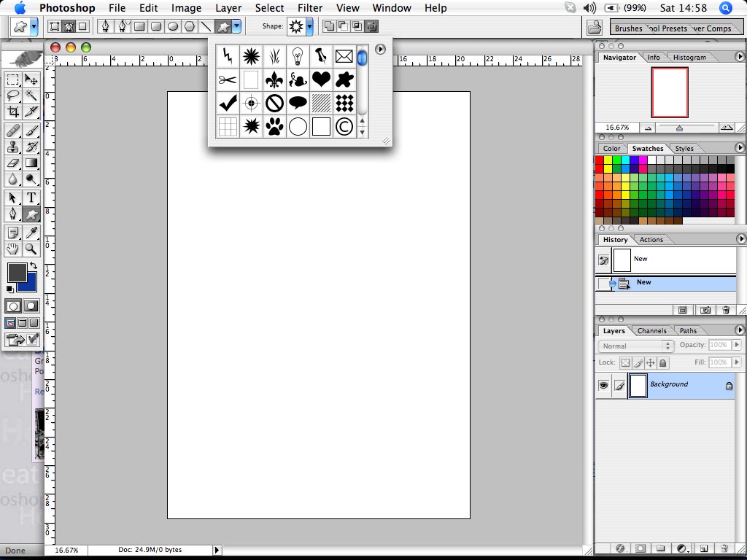Switch to the Actions tab
This screenshot has height=560, width=747.
click(x=651, y=240)
